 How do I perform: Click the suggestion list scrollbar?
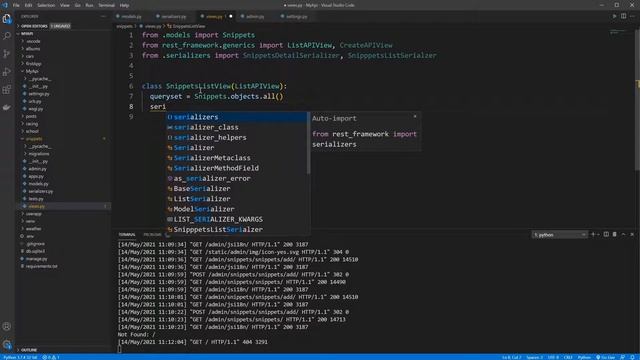(309, 143)
